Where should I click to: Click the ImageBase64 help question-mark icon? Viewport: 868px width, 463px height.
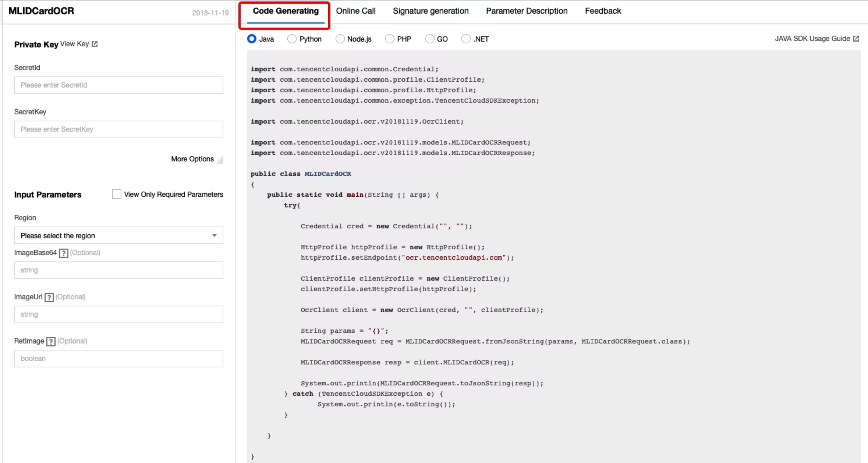click(x=63, y=253)
